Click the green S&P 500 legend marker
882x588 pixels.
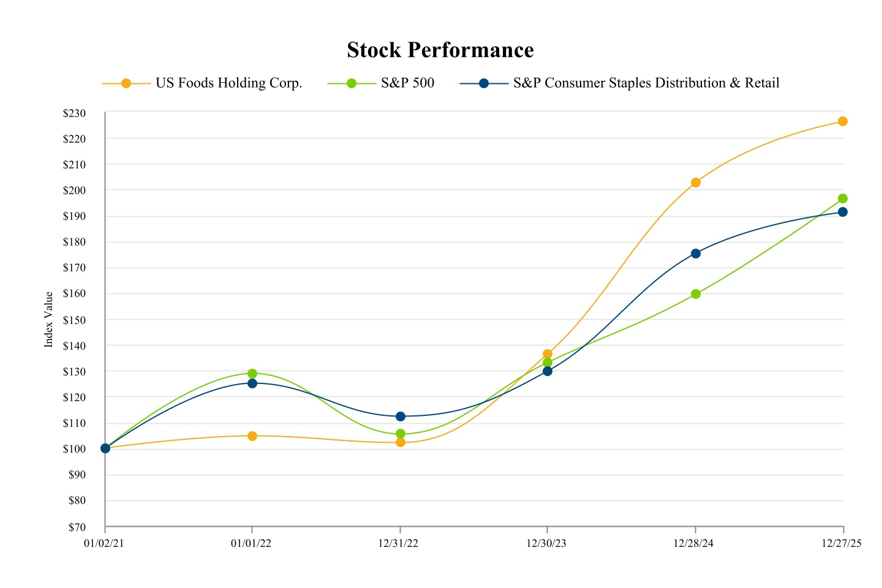(352, 83)
